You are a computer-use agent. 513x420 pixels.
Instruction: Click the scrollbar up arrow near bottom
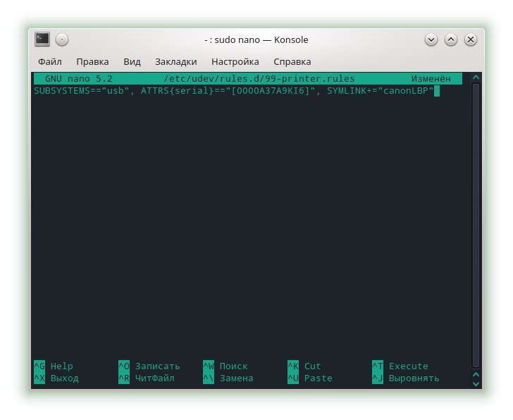click(x=476, y=374)
